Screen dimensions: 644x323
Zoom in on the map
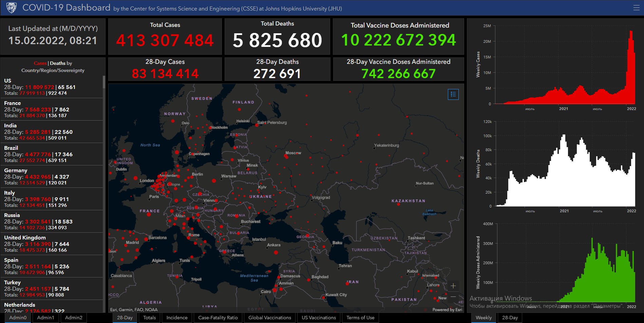coord(453,286)
